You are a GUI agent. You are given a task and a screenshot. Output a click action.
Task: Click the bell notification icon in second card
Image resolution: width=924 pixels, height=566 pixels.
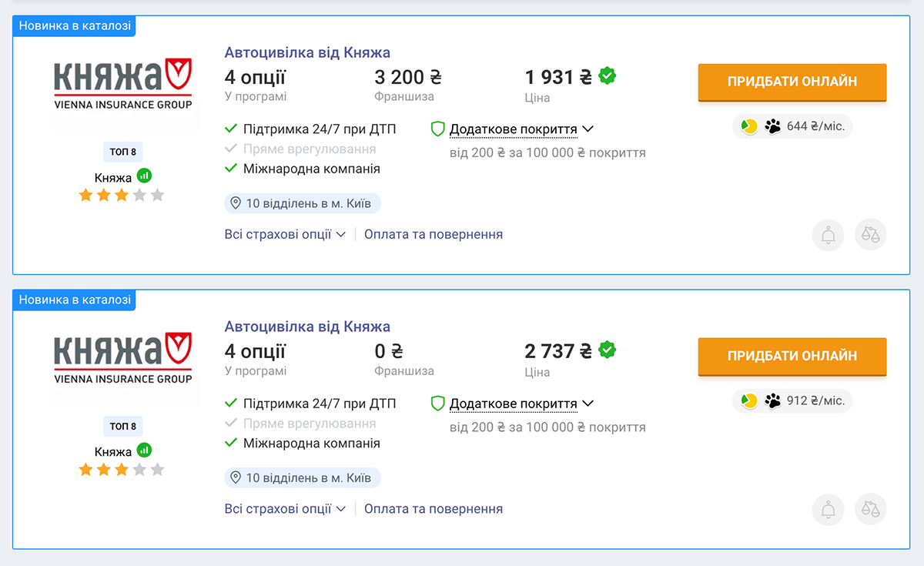829,509
